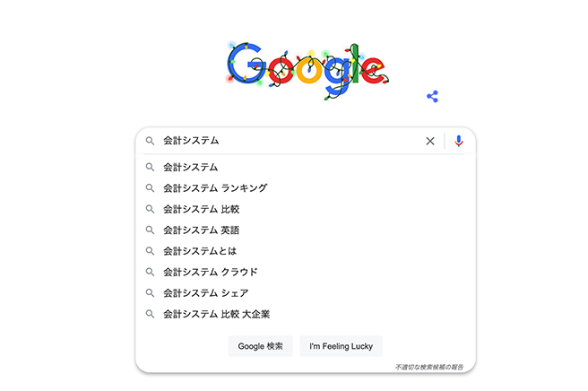Choose the suggestion 会計システムとは

[200, 251]
